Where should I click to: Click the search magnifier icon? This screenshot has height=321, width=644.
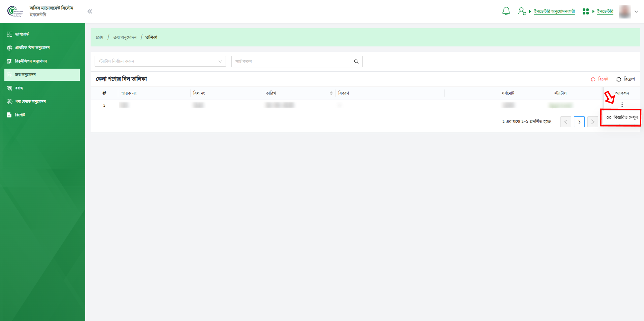click(356, 62)
